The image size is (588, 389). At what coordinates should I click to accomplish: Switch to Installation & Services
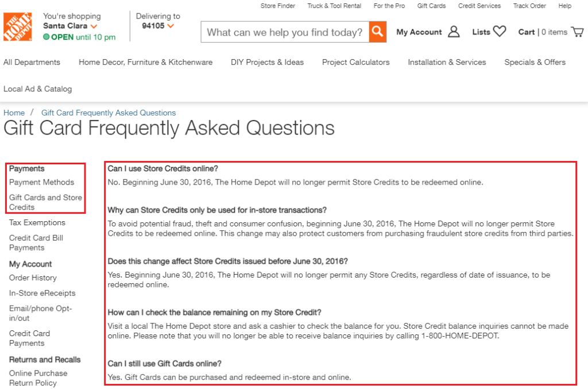(447, 62)
